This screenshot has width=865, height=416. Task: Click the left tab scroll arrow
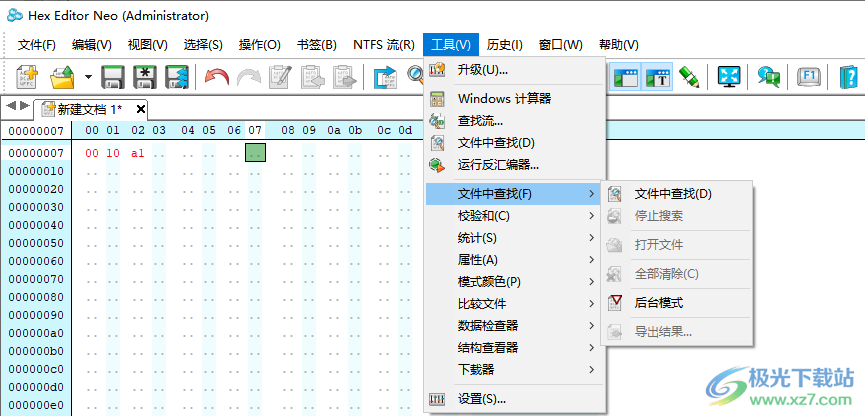[x=11, y=105]
